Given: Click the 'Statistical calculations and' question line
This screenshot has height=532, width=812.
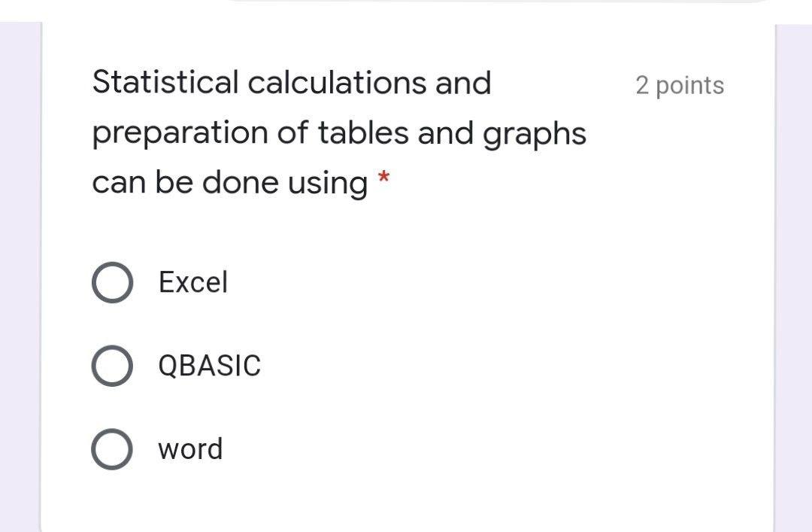Looking at the screenshot, I should (x=292, y=83).
